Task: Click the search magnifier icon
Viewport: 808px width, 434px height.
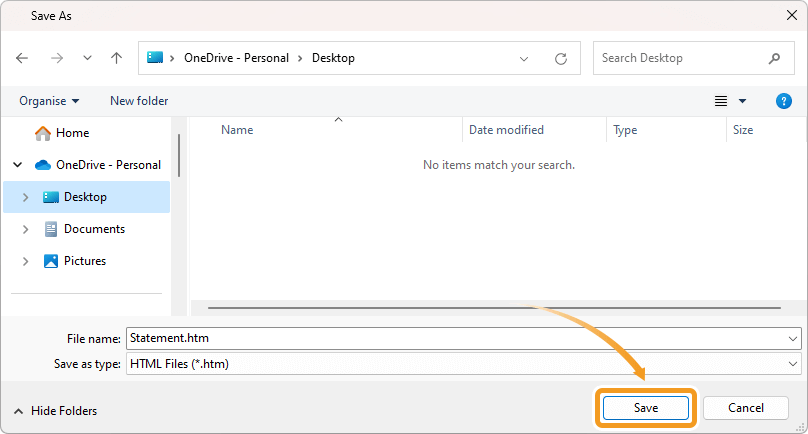Action: pyautogui.click(x=774, y=59)
